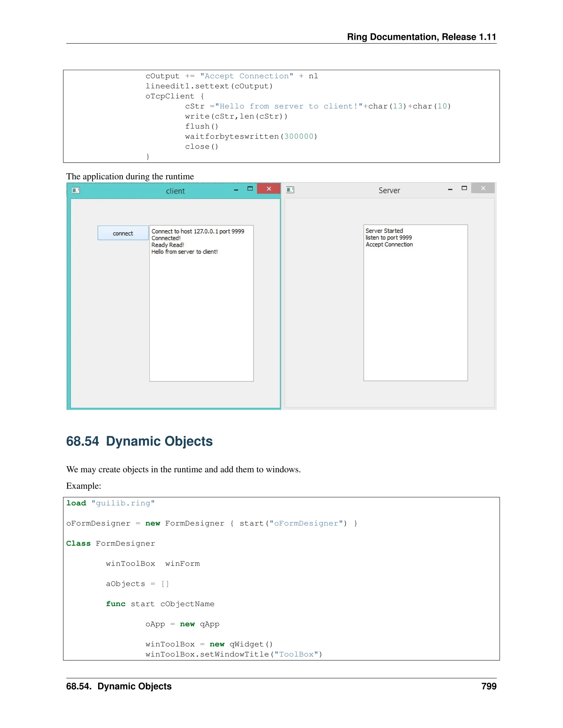The height and width of the screenshot is (728, 563).
Task: Click the Server window title text
Action: [389, 190]
